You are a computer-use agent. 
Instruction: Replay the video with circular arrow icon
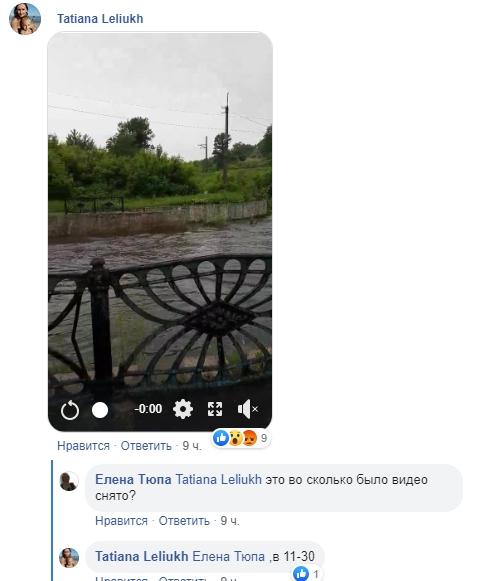[x=70, y=410]
